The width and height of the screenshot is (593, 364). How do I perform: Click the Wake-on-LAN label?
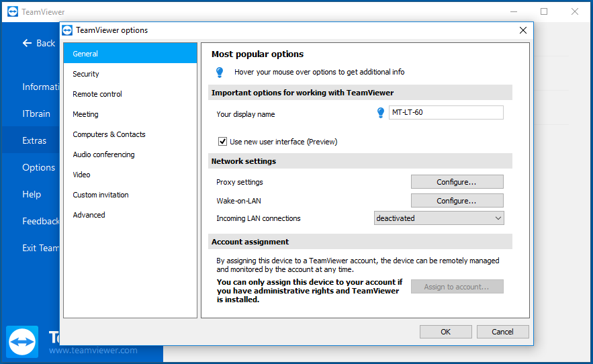click(238, 201)
